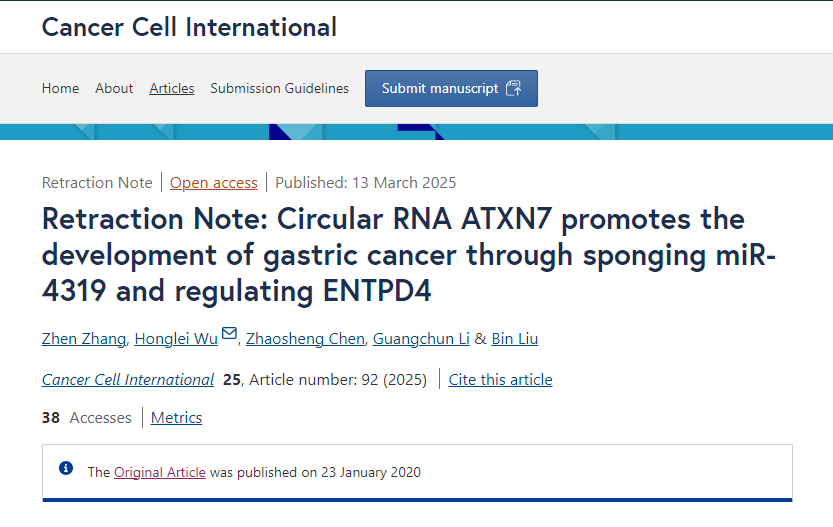Viewport: 833px width, 527px height.
Task: Click the upload icon on Submit manuscript
Action: (x=513, y=88)
